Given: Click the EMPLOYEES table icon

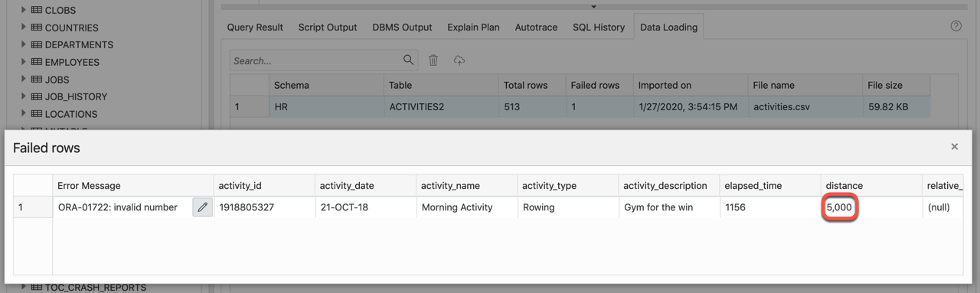Looking at the screenshot, I should tap(36, 62).
